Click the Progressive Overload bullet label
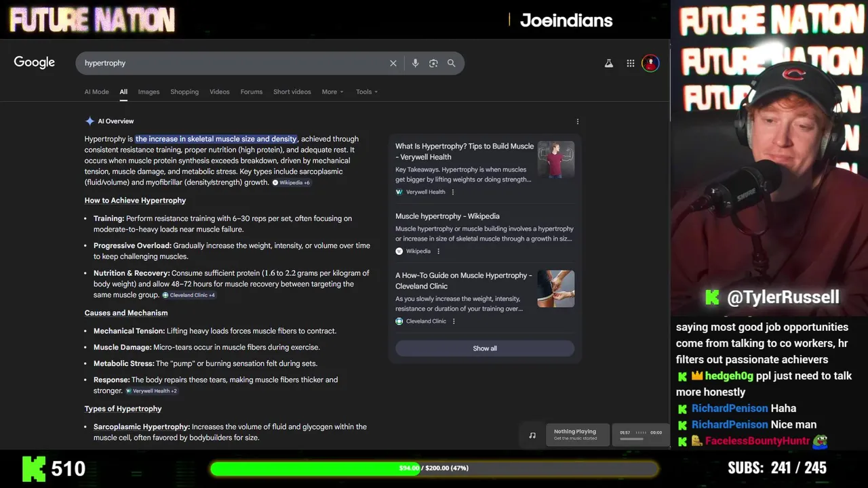Screen dimensions: 868x488 132,246
